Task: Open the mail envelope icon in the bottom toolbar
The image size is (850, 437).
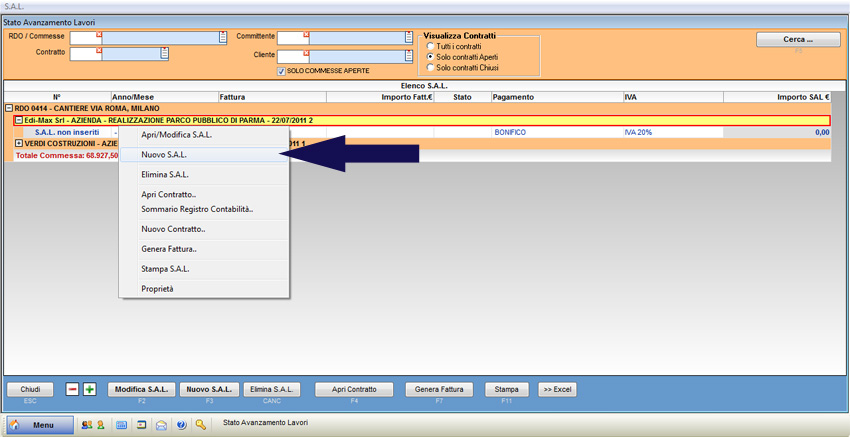Action: 161,425
